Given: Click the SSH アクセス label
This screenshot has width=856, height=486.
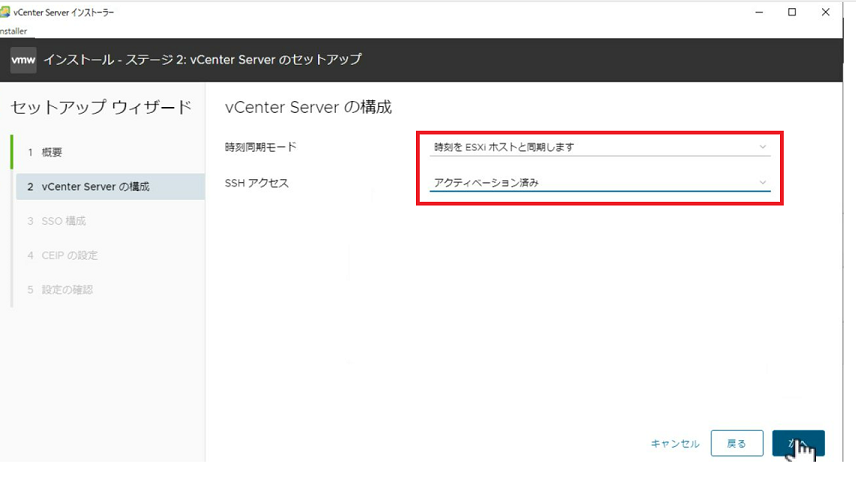Looking at the screenshot, I should point(257,183).
